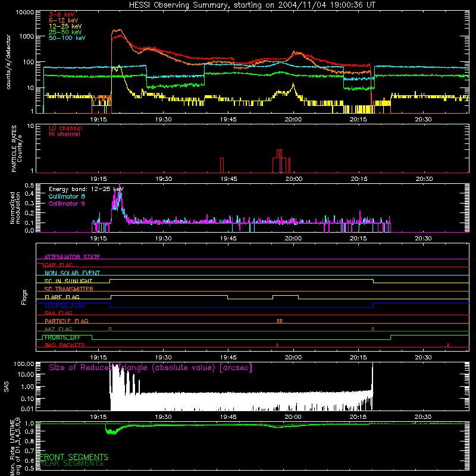Click the PARTICLE FLAG orange pulse marker
Screen dimensions: 476x476
280,321
